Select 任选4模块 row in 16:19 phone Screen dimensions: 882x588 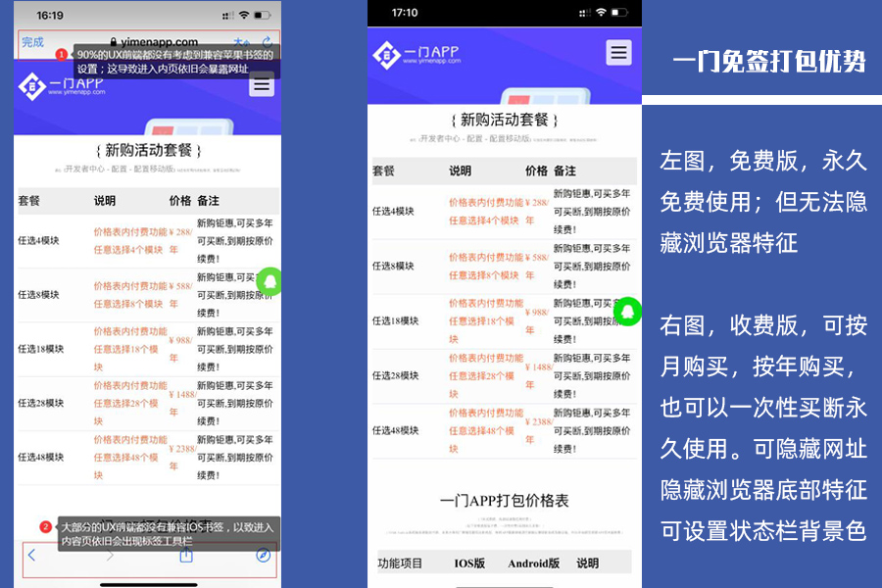point(149,241)
